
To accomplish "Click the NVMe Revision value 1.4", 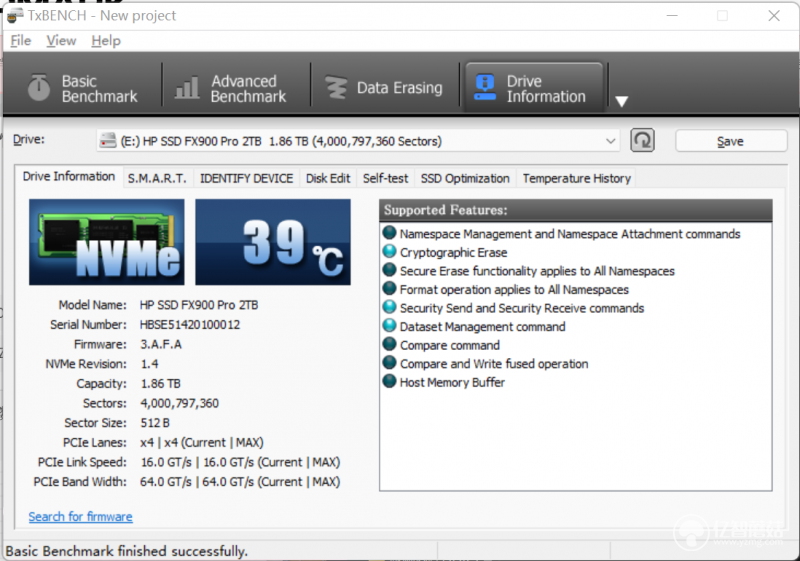I will pos(149,364).
